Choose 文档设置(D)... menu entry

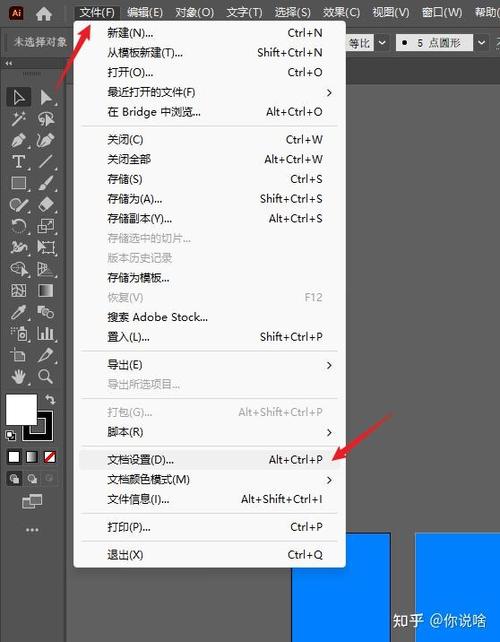[x=209, y=460]
